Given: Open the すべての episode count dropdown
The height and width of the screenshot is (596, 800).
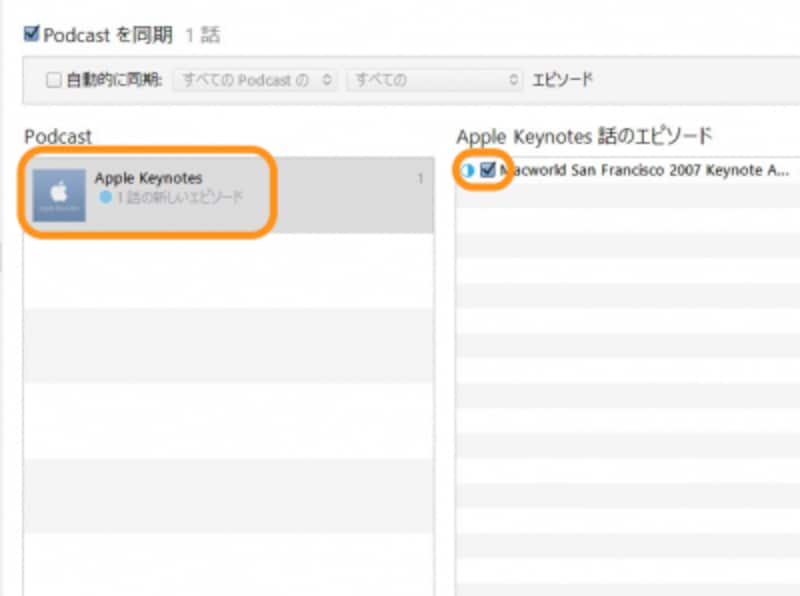Looking at the screenshot, I should click(434, 80).
